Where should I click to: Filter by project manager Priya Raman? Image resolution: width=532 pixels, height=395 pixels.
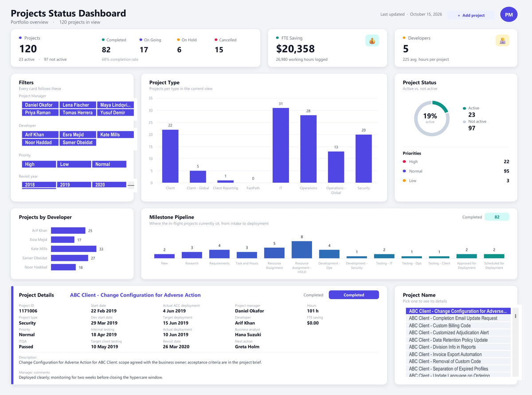[x=40, y=113]
